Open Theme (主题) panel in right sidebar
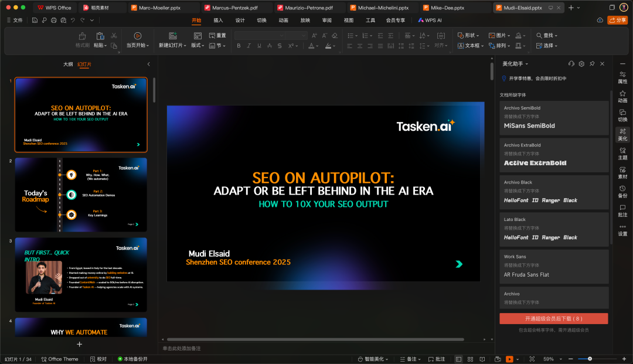This screenshot has height=364, width=633. coord(622,154)
